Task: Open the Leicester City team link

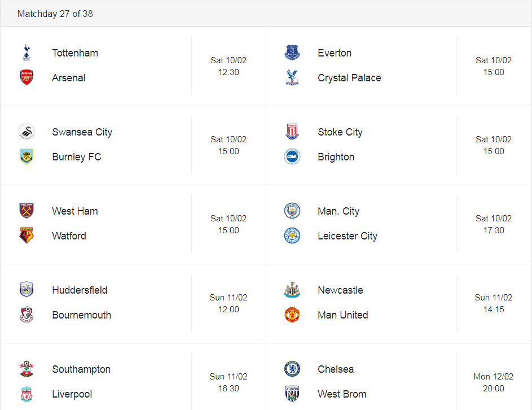Action: point(348,235)
